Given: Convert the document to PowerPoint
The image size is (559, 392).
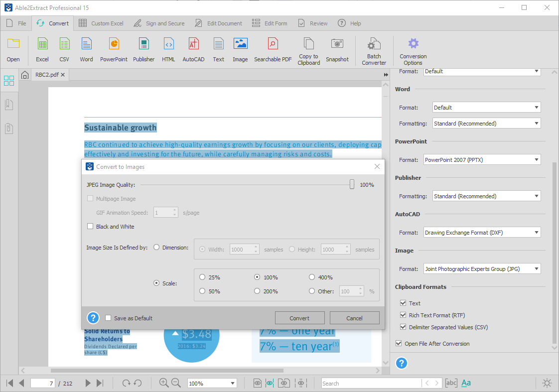Looking at the screenshot, I should [114, 49].
